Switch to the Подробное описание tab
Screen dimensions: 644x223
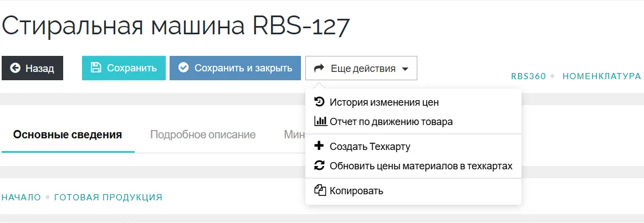point(203,135)
